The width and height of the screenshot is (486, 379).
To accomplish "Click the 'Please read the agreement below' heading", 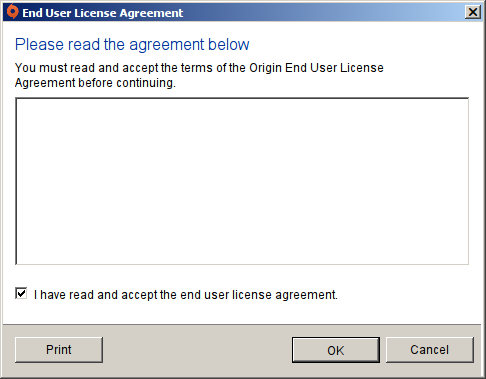I will (x=132, y=44).
